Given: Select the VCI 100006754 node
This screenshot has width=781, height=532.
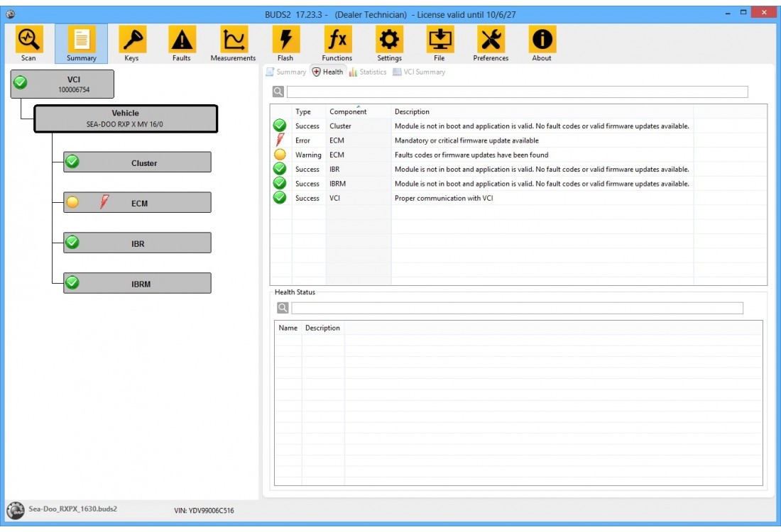Looking at the screenshot, I should (62, 84).
